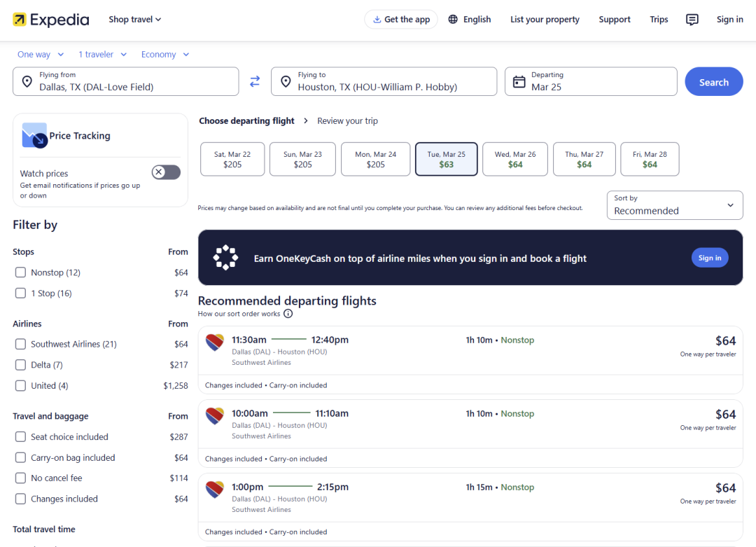Image resolution: width=756 pixels, height=547 pixels.
Task: Select the 1:00pm to 2:15pm flight
Action: click(470, 507)
